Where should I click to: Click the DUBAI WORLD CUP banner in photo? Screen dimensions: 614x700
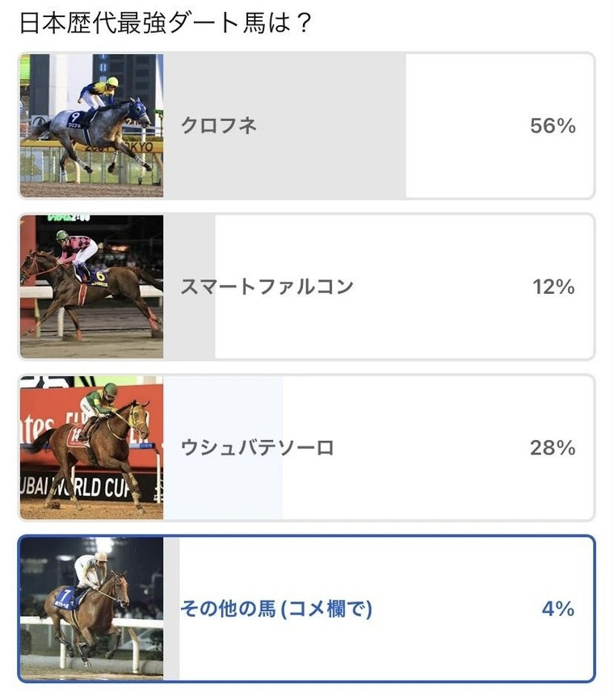(x=81, y=486)
